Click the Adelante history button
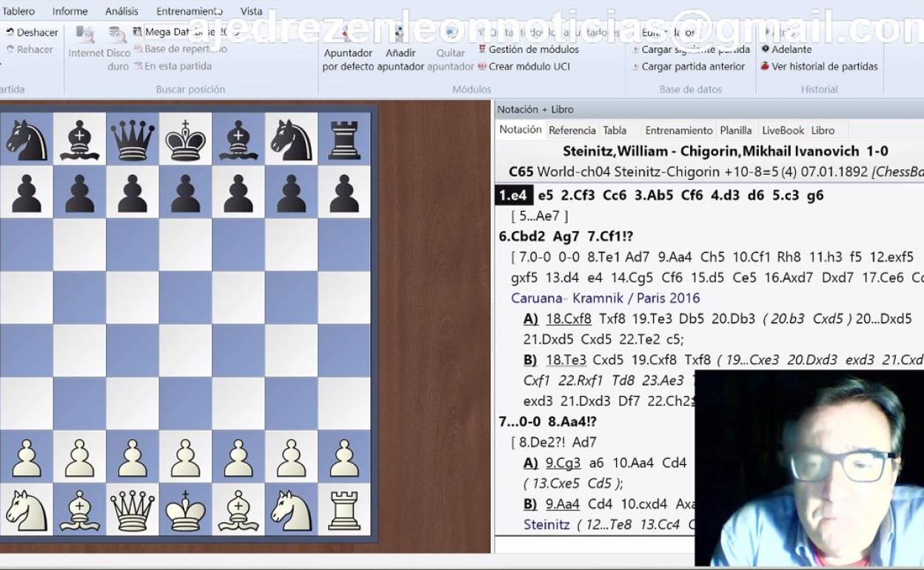 [x=791, y=50]
